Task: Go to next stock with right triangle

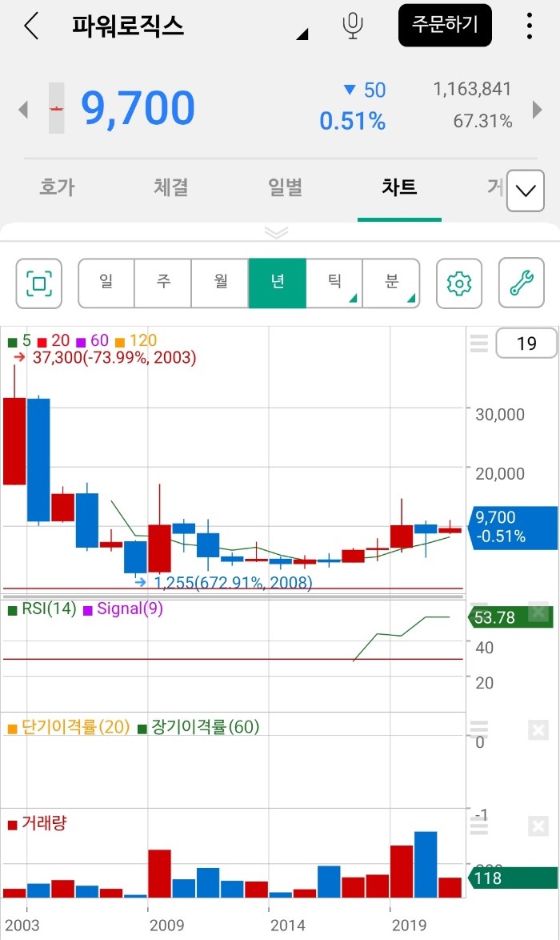Action: pos(538,109)
